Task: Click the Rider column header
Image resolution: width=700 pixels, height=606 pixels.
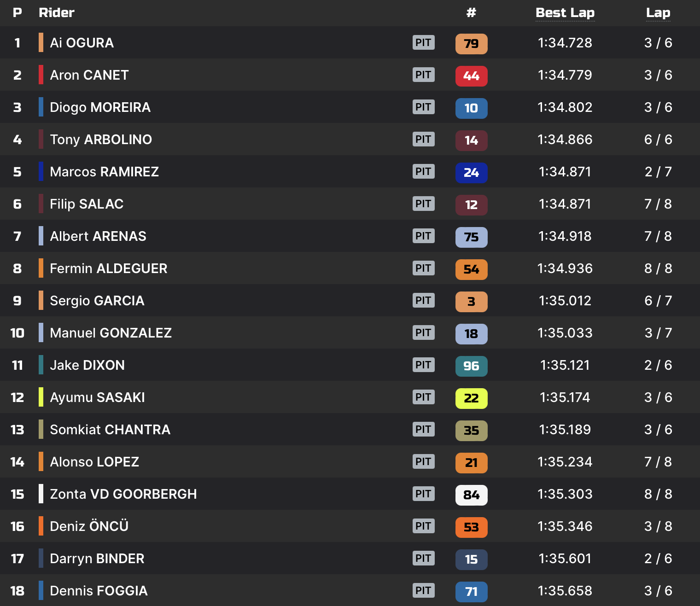Action: tap(56, 13)
